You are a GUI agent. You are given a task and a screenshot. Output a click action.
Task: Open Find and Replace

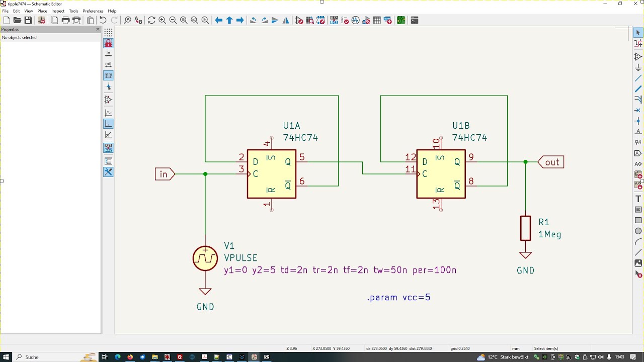tap(138, 20)
